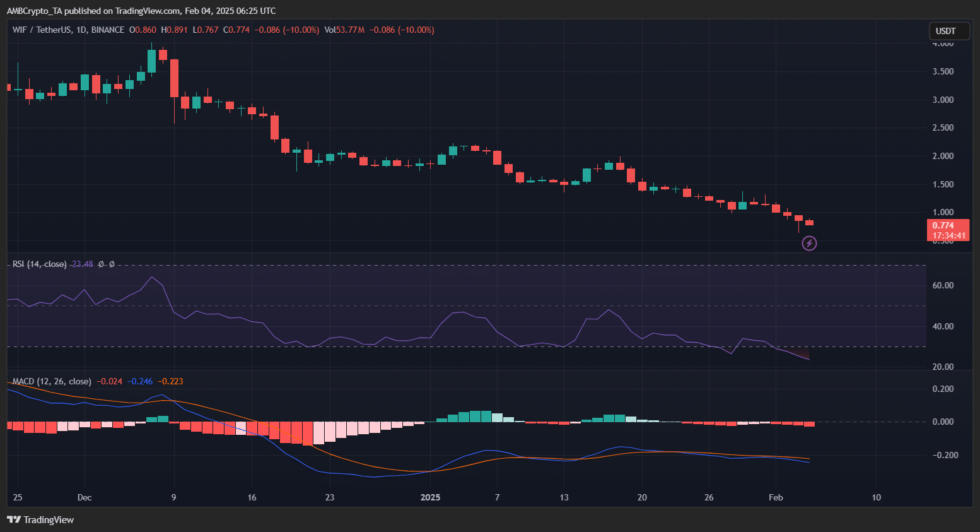
Task: Open the USDT currency selector
Action: click(x=948, y=31)
